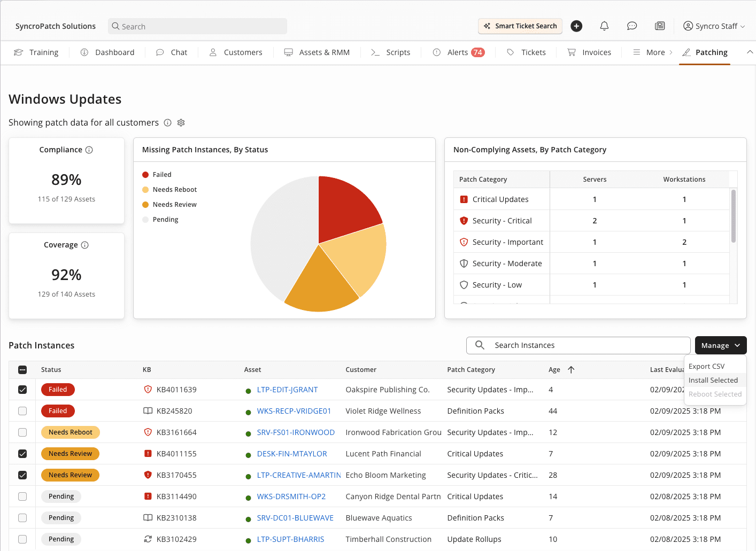Click the Customers tab
Image resolution: width=756 pixels, height=551 pixels.
[x=236, y=52]
